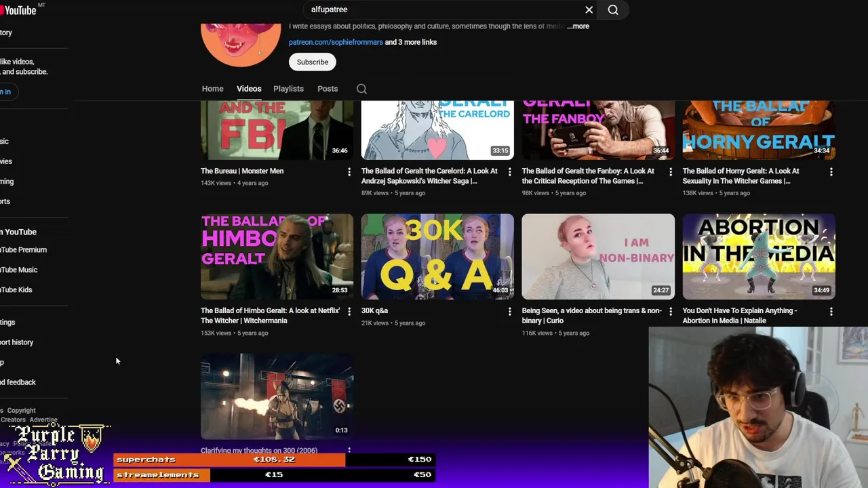Screen dimensions: 868x488
Task: Open the Geralt the Fanboy thumbnail
Action: 598,130
